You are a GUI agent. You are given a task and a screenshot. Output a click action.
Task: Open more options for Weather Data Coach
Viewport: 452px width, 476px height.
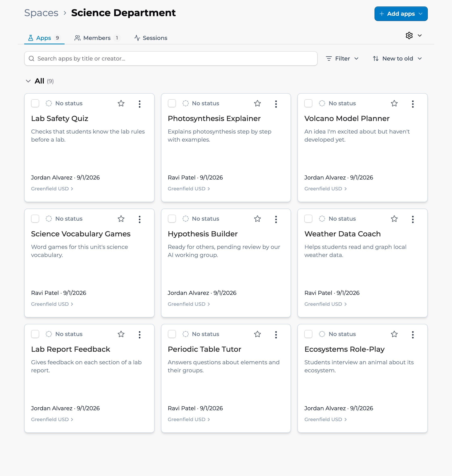(413, 219)
